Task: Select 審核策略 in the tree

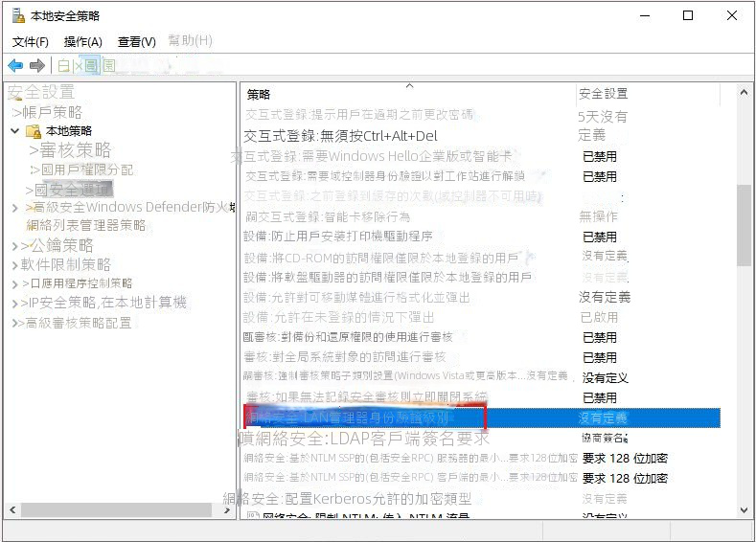Action: 75,150
